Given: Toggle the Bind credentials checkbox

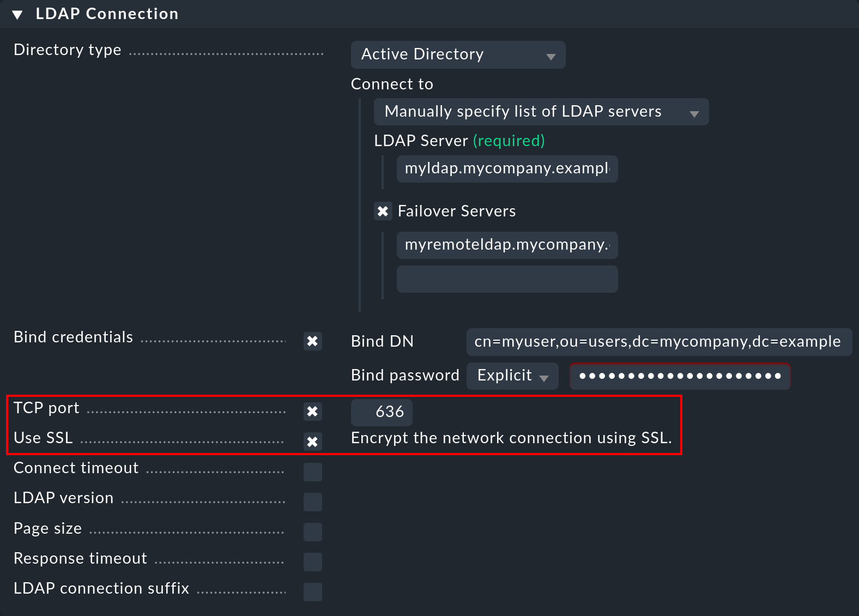Looking at the screenshot, I should [312, 341].
